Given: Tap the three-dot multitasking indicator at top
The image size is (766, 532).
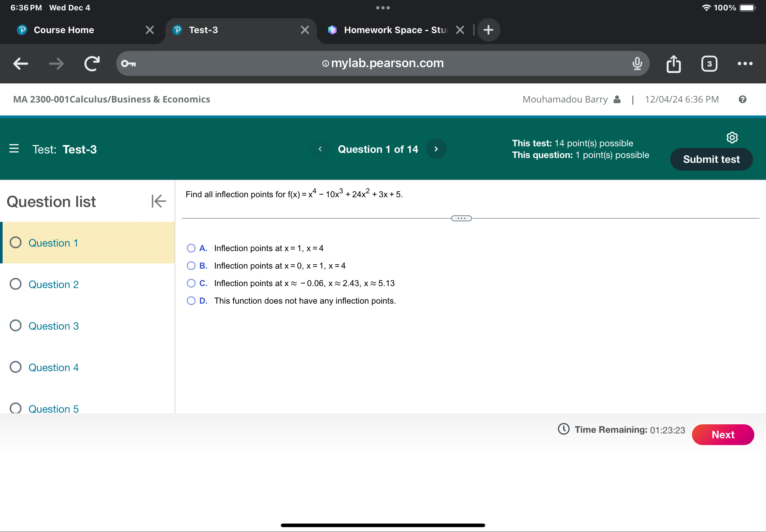Looking at the screenshot, I should 383,8.
